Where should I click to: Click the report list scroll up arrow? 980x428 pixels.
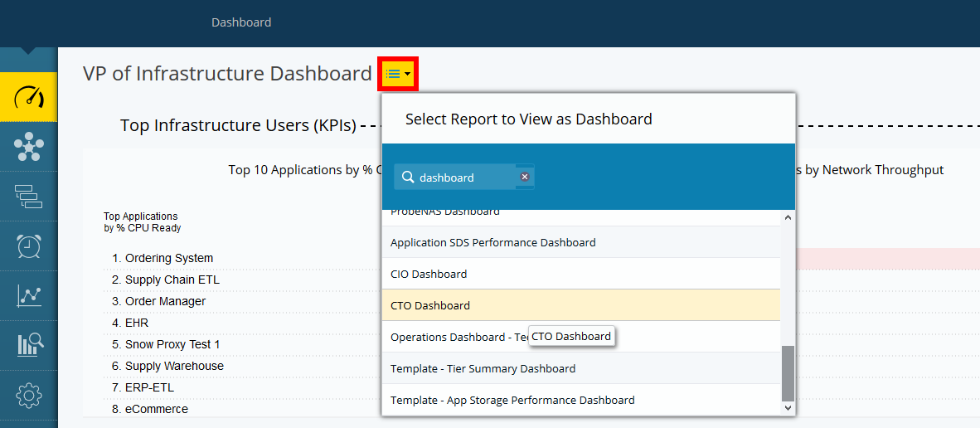(788, 217)
